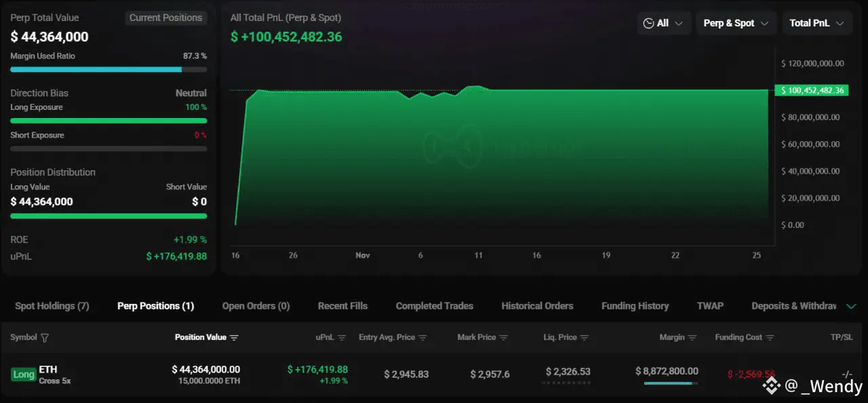The height and width of the screenshot is (403, 868).
Task: Open the Completed Trades tab
Action: 435,306
